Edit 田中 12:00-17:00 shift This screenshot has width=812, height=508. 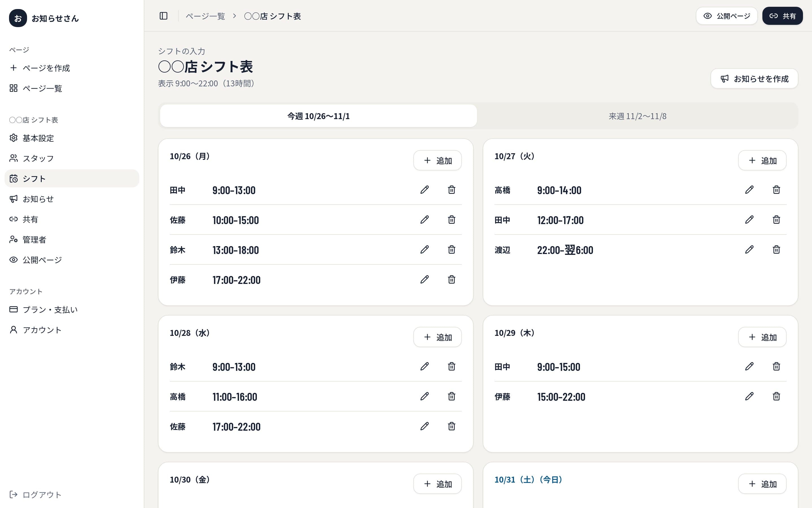[x=749, y=220]
